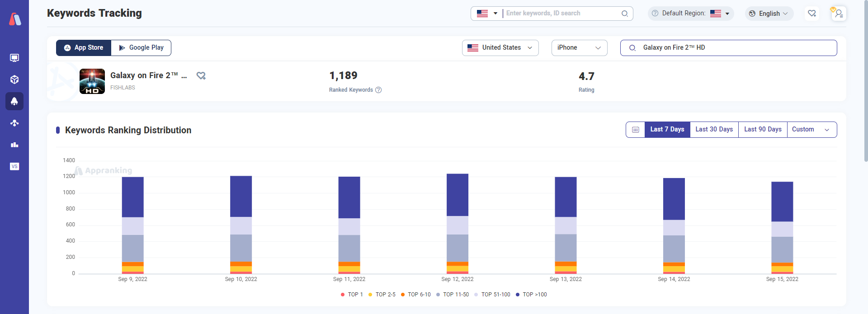Click the Sep 12, 2022 stacked bar

(458, 224)
